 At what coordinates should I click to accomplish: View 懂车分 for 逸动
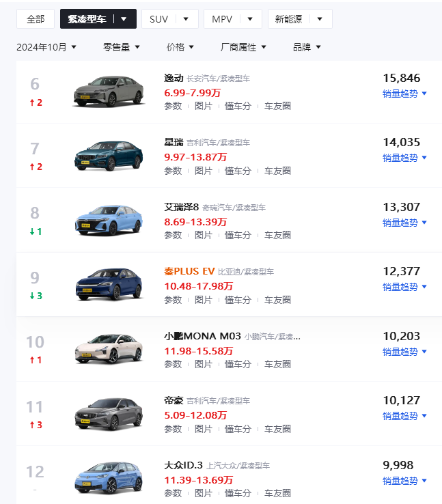[x=238, y=106]
